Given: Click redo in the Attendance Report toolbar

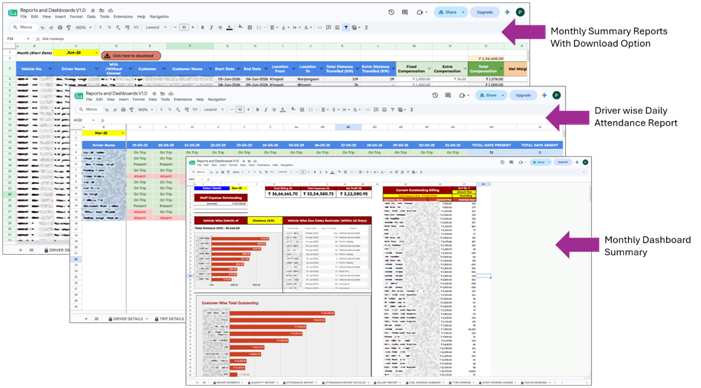Looking at the screenshot, I should pos(115,110).
